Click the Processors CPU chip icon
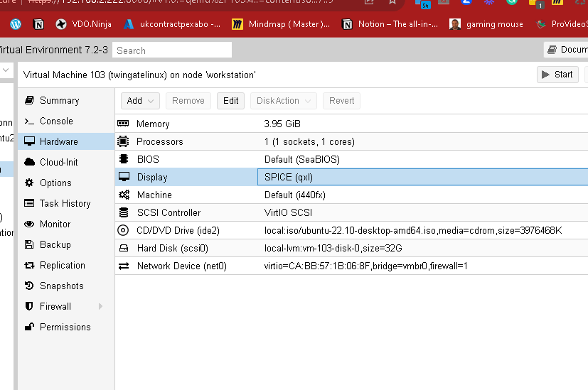The width and height of the screenshot is (588, 390). (x=123, y=141)
